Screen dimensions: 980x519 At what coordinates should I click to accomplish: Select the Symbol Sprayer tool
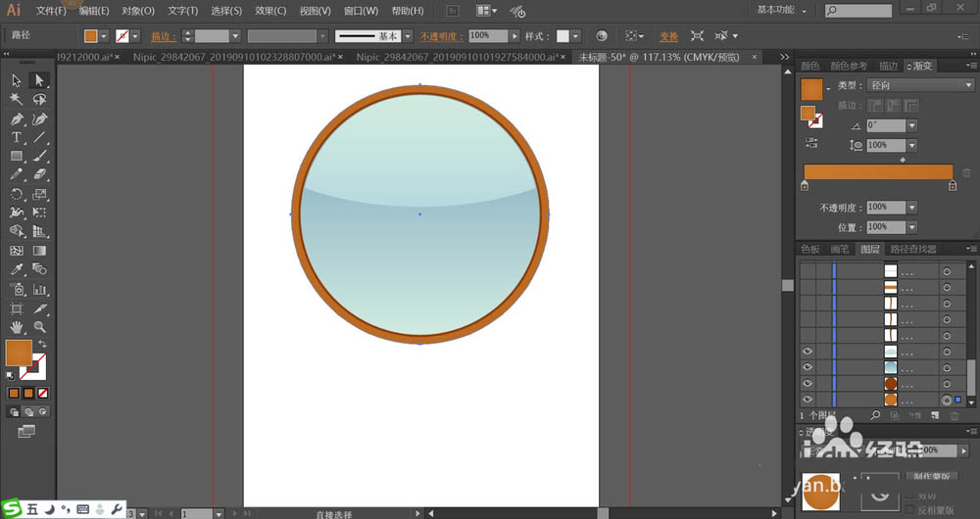17,289
